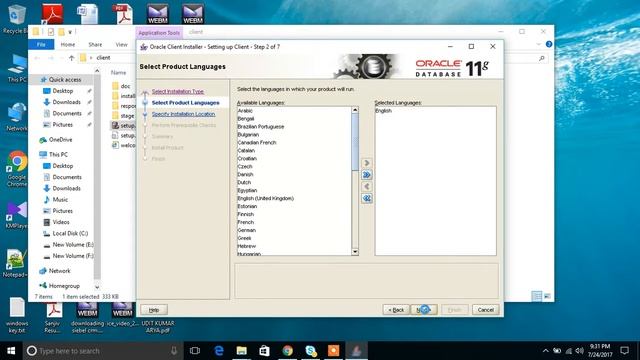Open downloading siebel crm WEBM file
640x360 pixels.
click(x=87, y=318)
